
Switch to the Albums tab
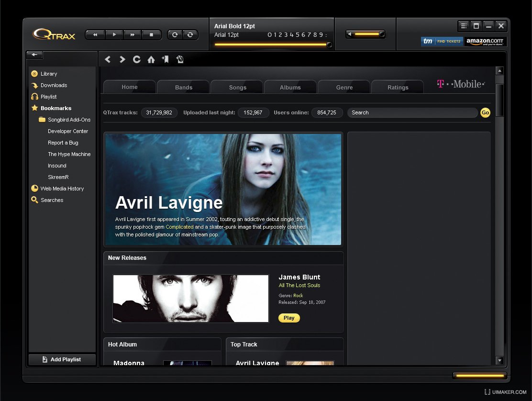[290, 87]
